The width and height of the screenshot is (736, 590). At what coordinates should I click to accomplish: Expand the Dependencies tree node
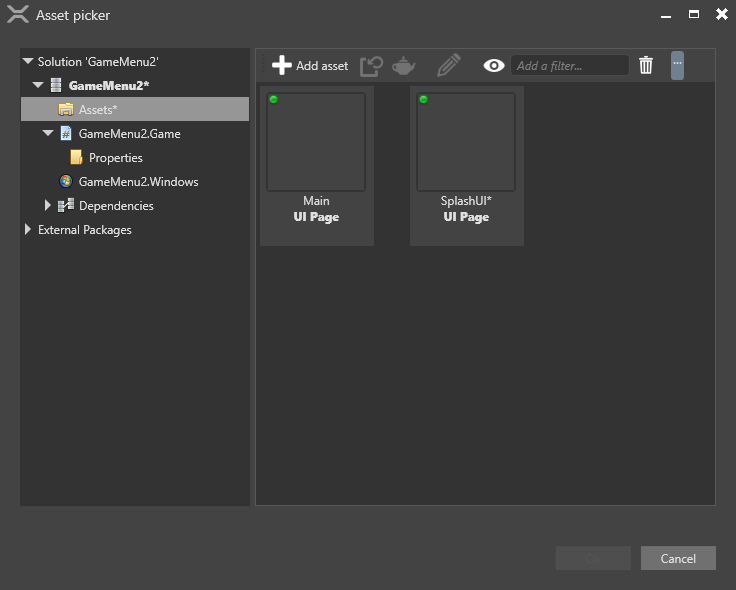coord(48,206)
